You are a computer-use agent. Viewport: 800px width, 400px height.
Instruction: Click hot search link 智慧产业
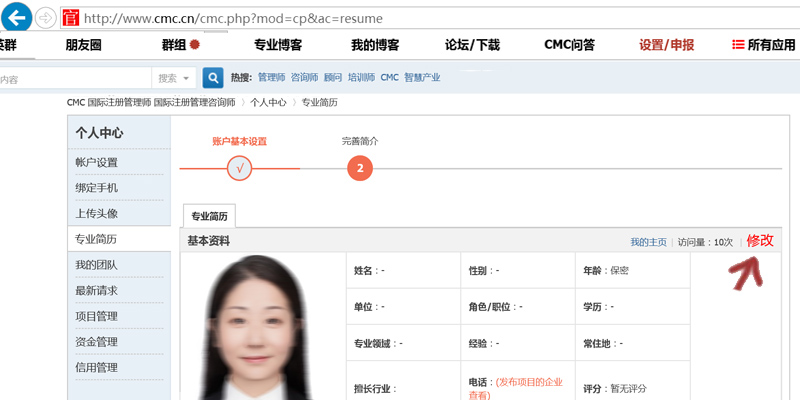422,78
